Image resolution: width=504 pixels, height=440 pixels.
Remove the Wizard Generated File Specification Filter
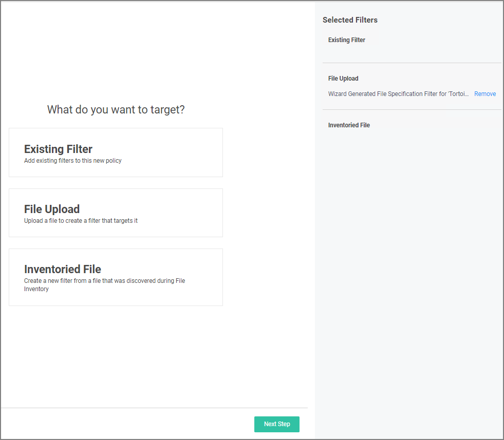pos(484,94)
